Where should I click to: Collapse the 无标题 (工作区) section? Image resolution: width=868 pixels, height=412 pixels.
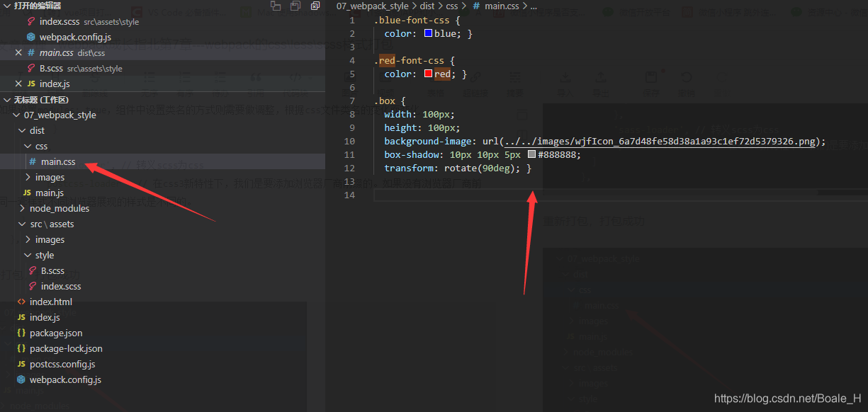click(x=7, y=100)
